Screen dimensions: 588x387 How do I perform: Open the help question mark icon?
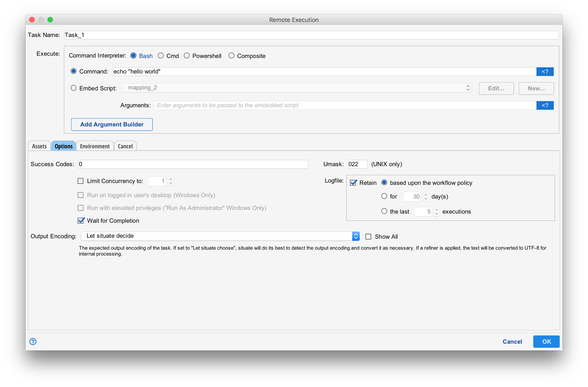click(33, 342)
